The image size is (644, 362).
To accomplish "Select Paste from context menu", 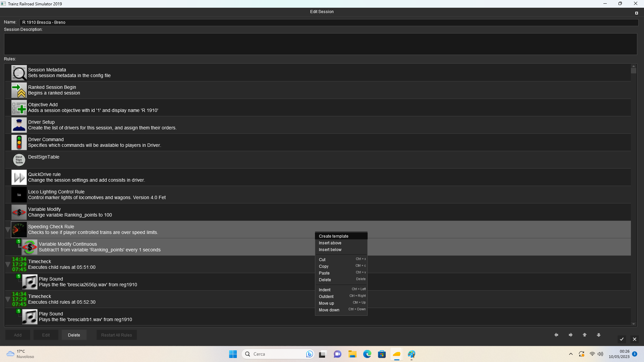I will click(x=341, y=273).
